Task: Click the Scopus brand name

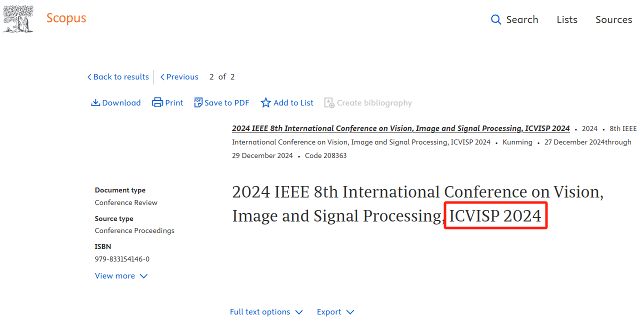Action: click(66, 18)
